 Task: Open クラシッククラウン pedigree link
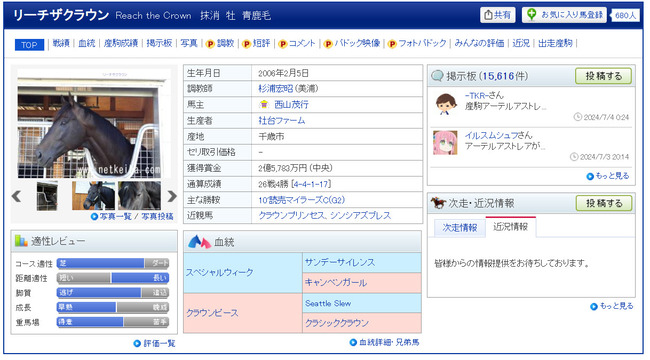coord(337,323)
